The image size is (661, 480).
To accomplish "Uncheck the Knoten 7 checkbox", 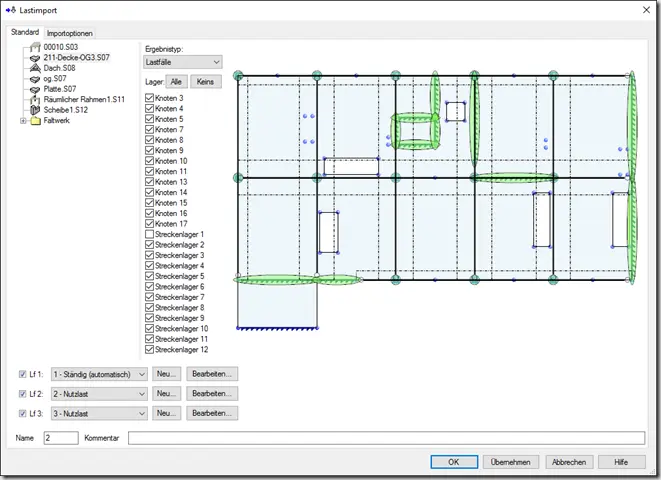I will pyautogui.click(x=149, y=130).
